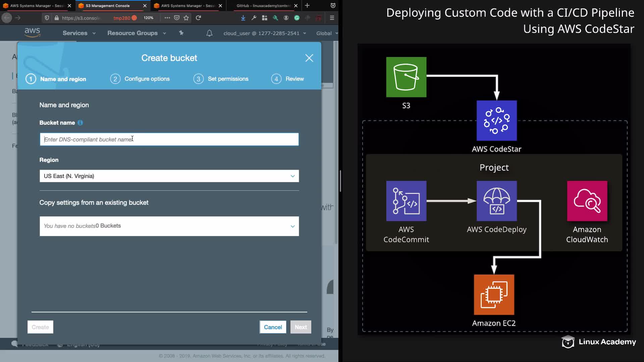Viewport: 644px width, 362px height.
Task: Click into the Bucket name field
Action: coord(169,139)
